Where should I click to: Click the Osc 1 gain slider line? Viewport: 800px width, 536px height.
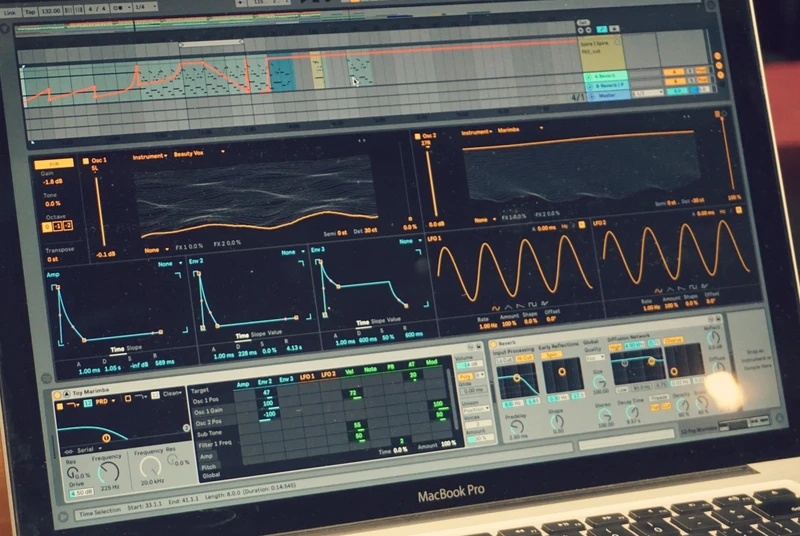(x=99, y=211)
